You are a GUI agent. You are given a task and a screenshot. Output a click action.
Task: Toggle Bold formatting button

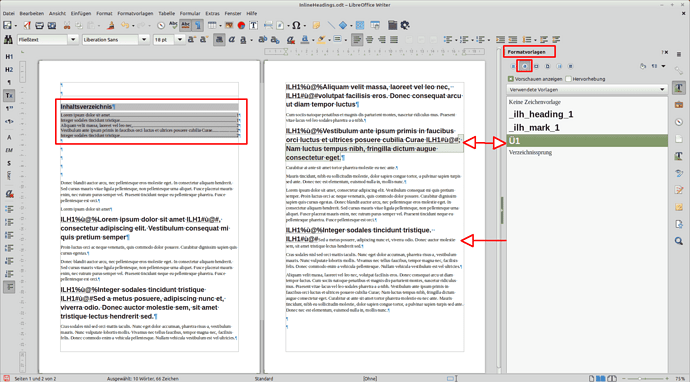tap(219, 40)
